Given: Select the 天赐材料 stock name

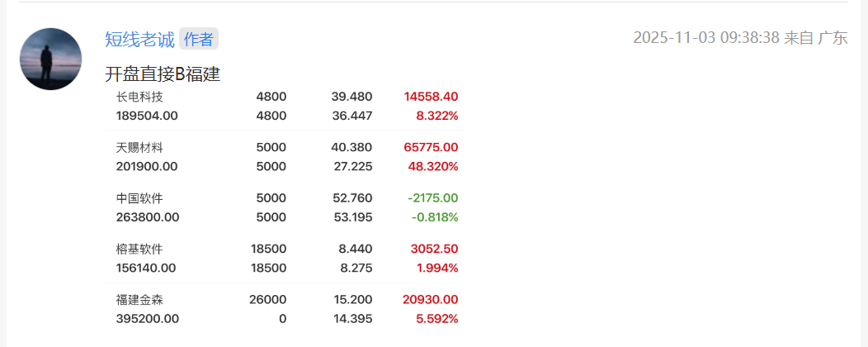Looking at the screenshot, I should [x=139, y=147].
